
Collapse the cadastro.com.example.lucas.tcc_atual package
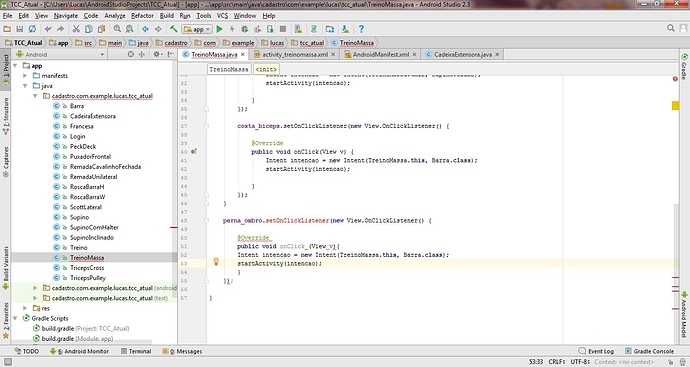pyautogui.click(x=35, y=96)
